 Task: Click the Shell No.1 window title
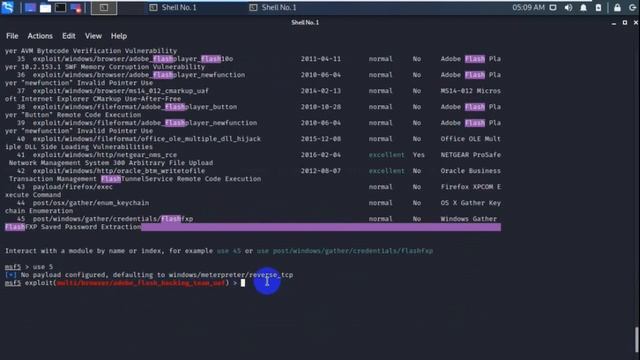tap(305, 22)
